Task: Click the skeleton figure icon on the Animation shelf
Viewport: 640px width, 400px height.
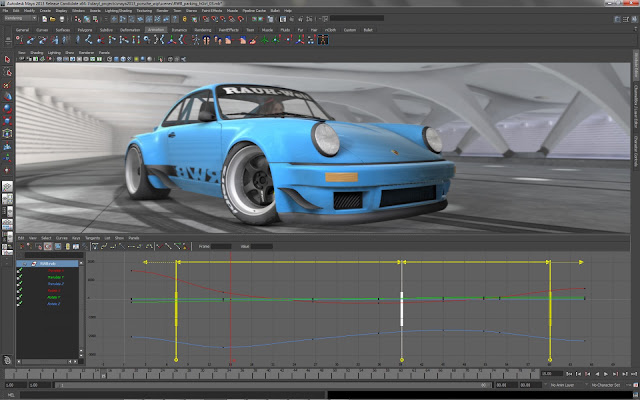Action: point(196,40)
